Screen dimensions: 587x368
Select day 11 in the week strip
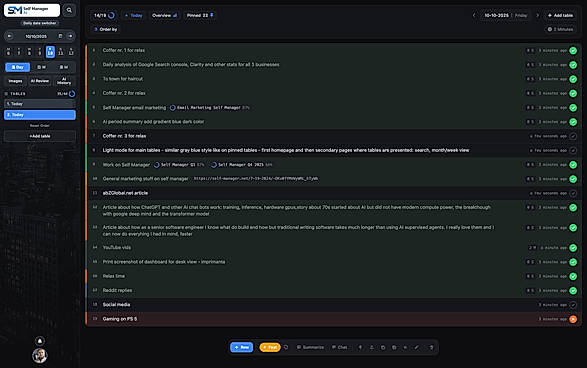61,52
